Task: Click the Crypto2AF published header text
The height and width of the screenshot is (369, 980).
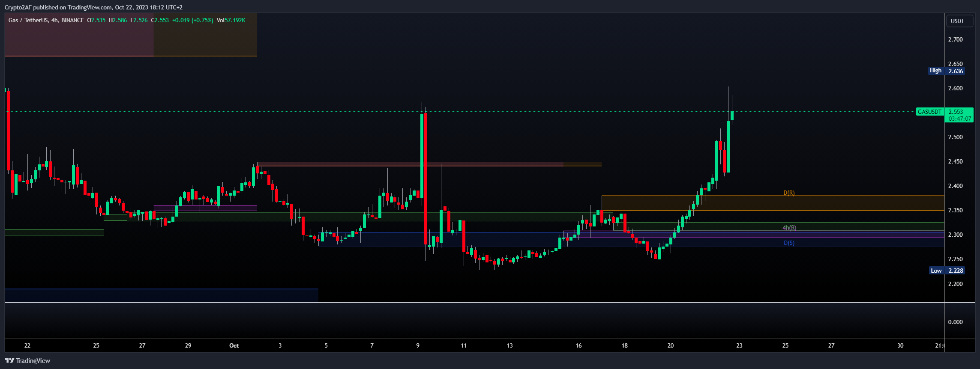Action: (93, 7)
